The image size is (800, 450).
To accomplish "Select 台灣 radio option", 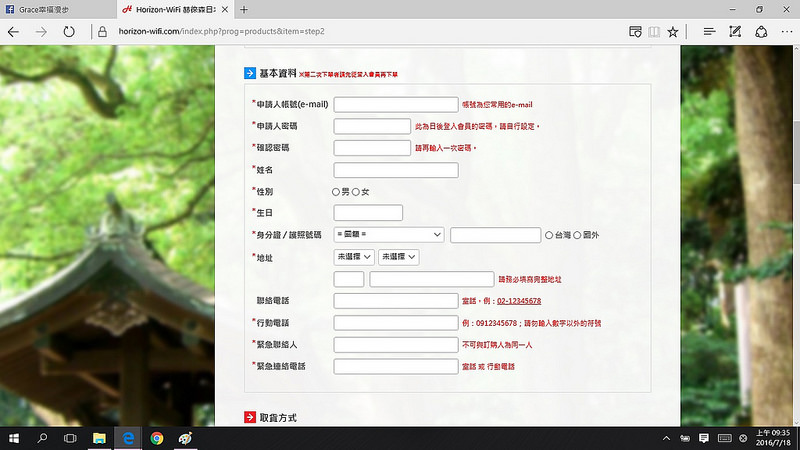I will (x=549, y=235).
